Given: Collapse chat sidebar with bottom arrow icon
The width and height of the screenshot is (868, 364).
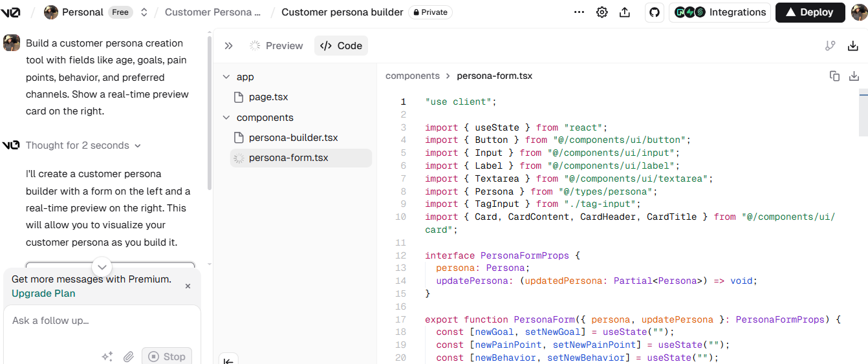Looking at the screenshot, I should 228,360.
